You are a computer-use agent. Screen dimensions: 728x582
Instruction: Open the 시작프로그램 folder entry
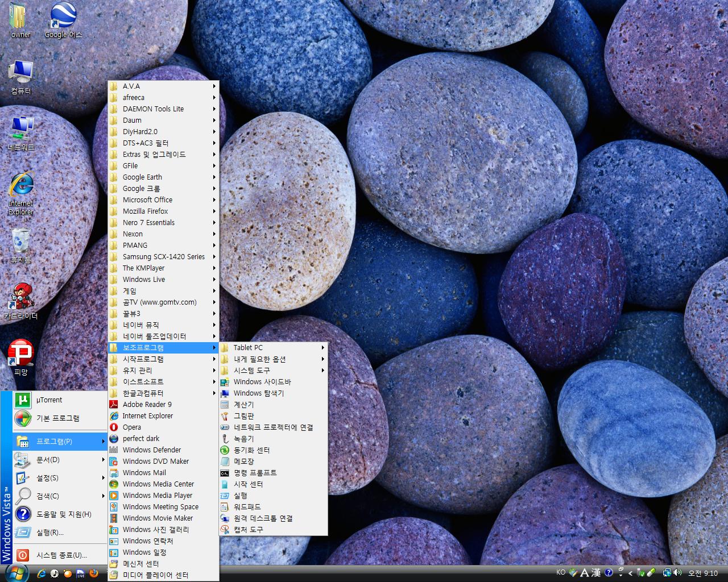(x=163, y=359)
